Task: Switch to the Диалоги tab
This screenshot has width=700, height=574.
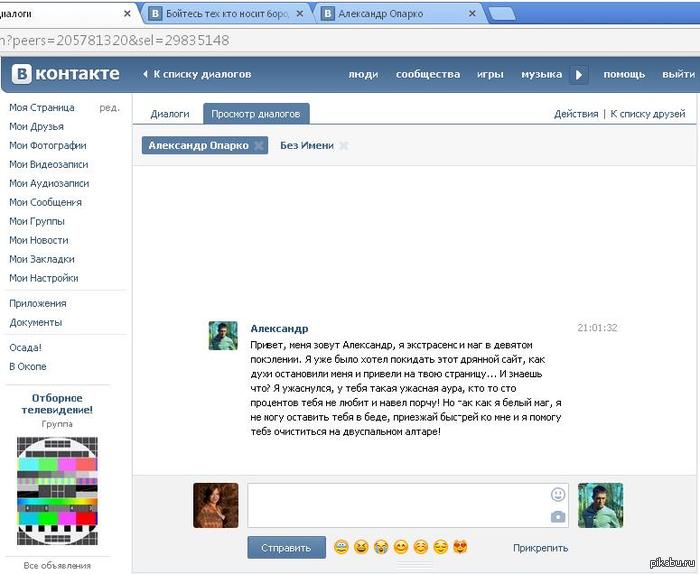Action: [x=170, y=114]
